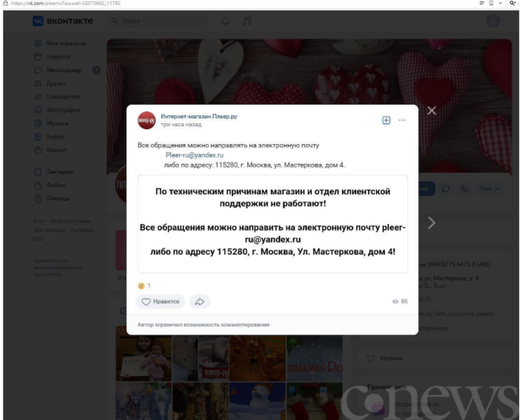The height and width of the screenshot is (420, 520).
Task: Click the Для бизнеса footer link
Action: (49, 230)
